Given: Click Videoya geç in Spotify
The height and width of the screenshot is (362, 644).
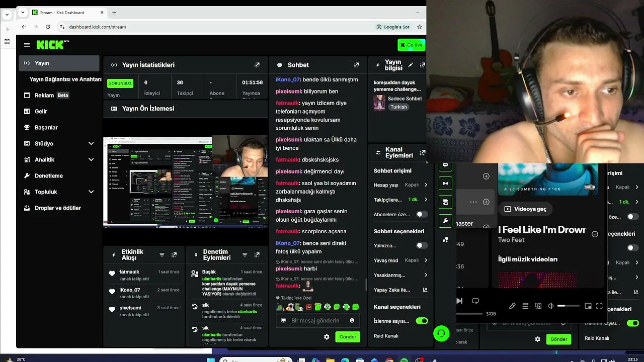Looking at the screenshot, I should (525, 209).
